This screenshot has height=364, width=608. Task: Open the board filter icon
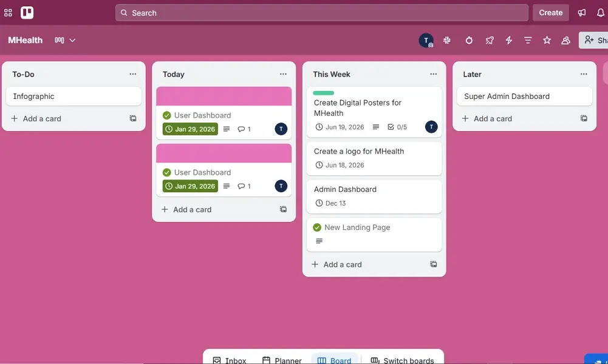click(528, 40)
